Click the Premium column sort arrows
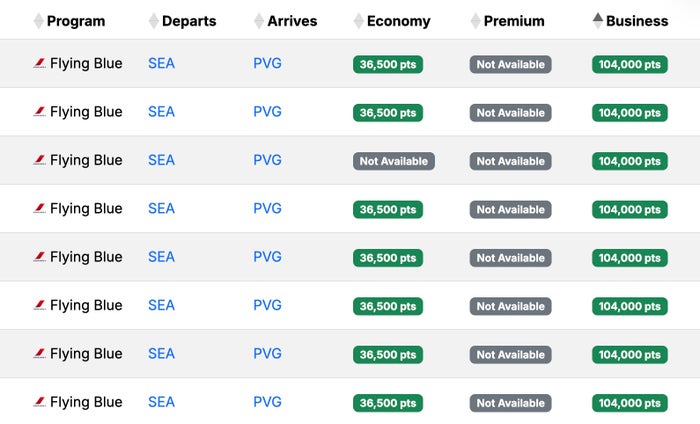This screenshot has height=424, width=700. tap(475, 21)
